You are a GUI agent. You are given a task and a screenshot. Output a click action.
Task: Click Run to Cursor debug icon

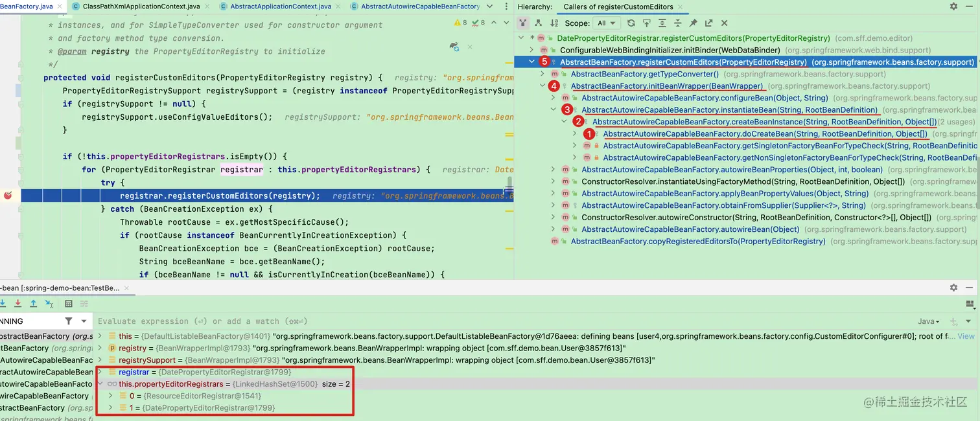coord(49,303)
